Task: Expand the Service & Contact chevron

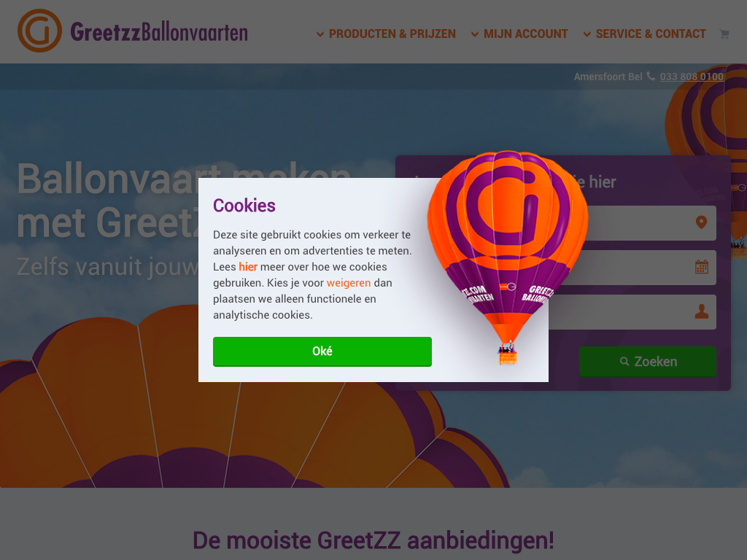Action: 587,34
